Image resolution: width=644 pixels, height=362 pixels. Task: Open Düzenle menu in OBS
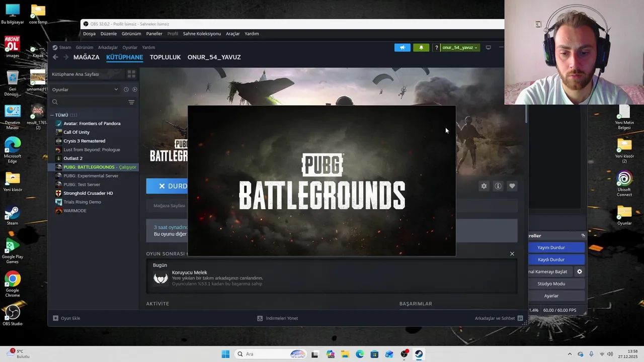109,34
